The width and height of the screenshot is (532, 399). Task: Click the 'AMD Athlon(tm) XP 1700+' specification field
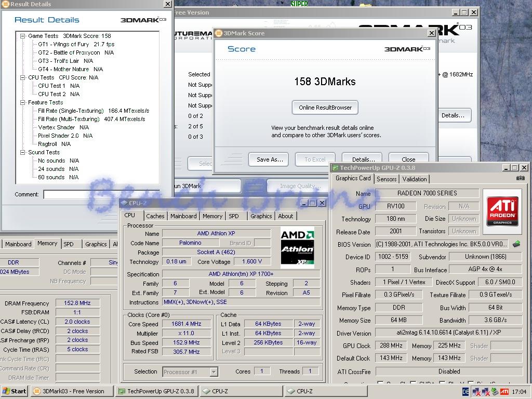point(241,274)
